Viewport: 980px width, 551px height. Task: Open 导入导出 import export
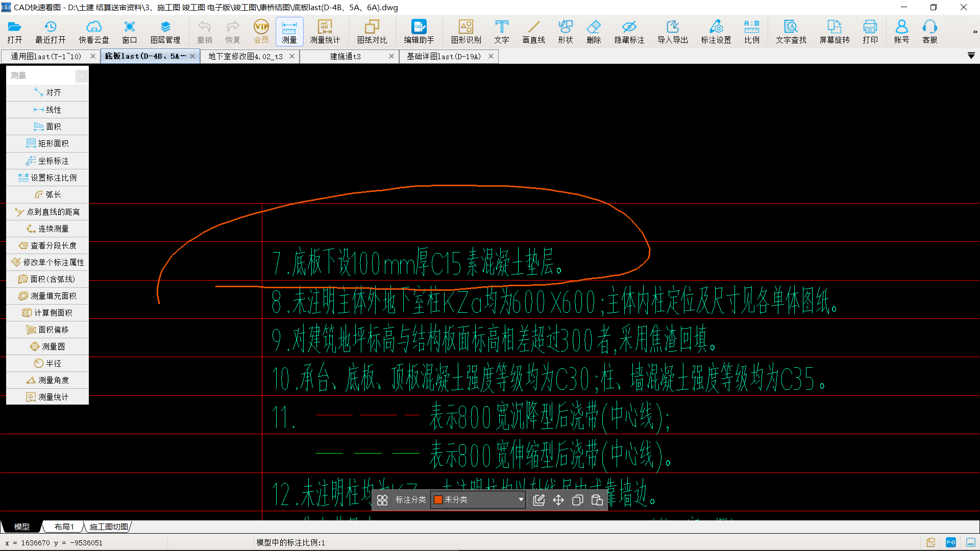coord(673,32)
